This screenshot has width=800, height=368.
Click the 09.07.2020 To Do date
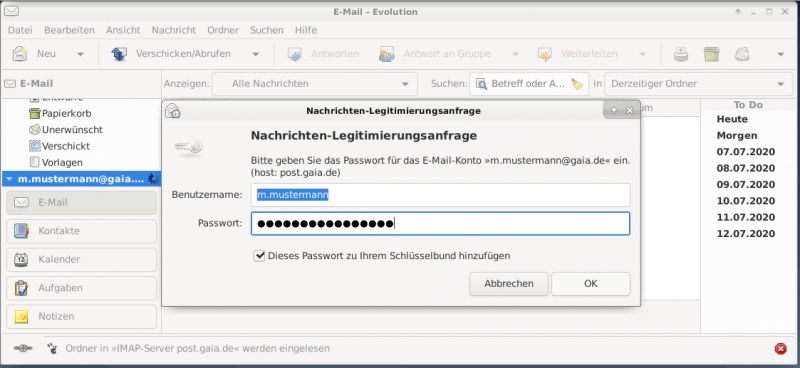pyautogui.click(x=746, y=185)
